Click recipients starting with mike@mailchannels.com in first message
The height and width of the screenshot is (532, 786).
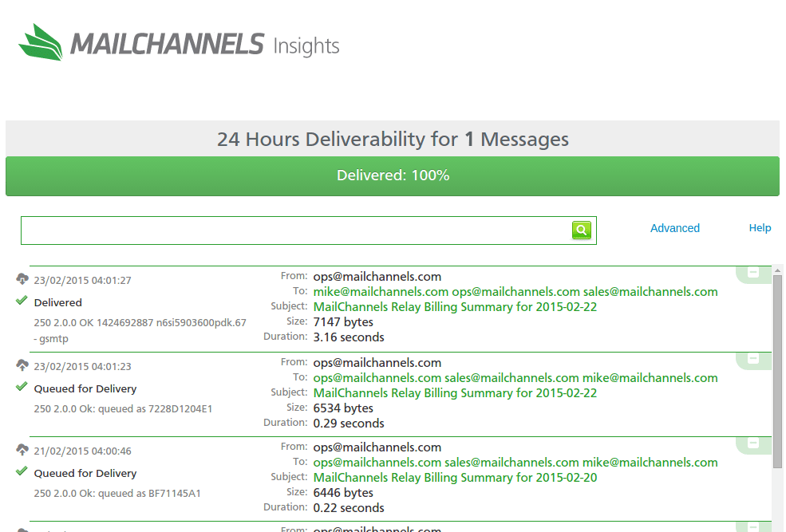[x=515, y=292]
